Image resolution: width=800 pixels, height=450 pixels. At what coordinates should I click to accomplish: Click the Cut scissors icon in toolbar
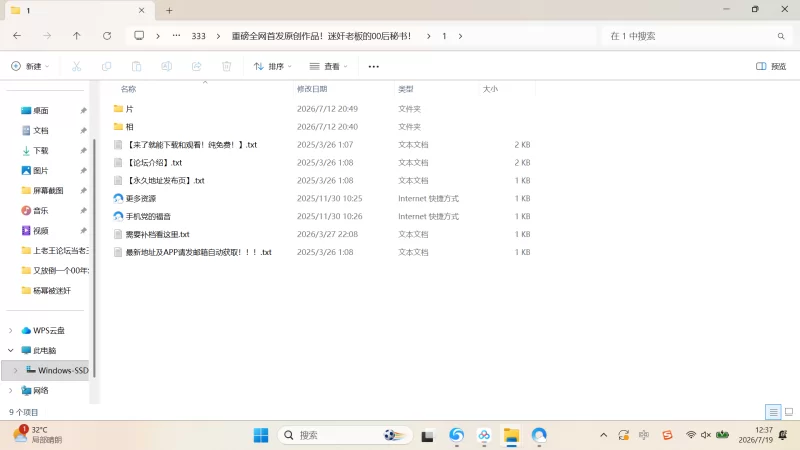(x=77, y=66)
